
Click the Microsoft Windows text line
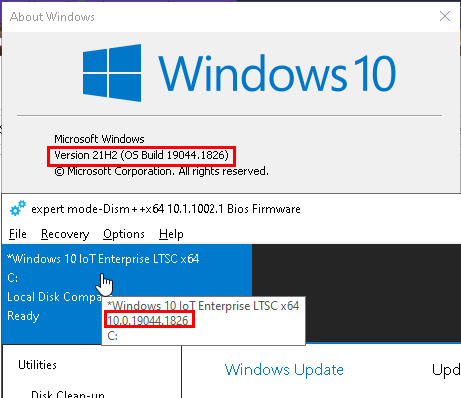pos(99,139)
